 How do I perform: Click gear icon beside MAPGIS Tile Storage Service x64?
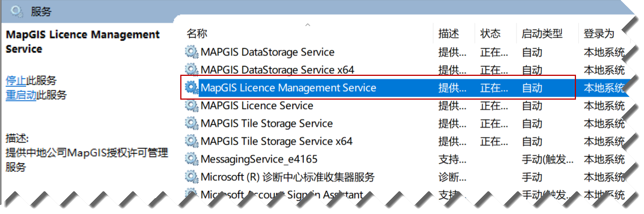click(x=191, y=141)
